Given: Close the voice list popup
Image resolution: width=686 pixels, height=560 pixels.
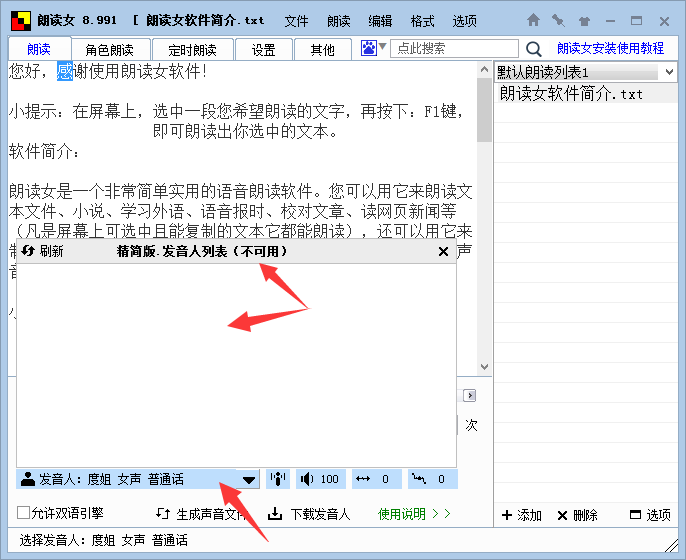Looking at the screenshot, I should tap(443, 252).
